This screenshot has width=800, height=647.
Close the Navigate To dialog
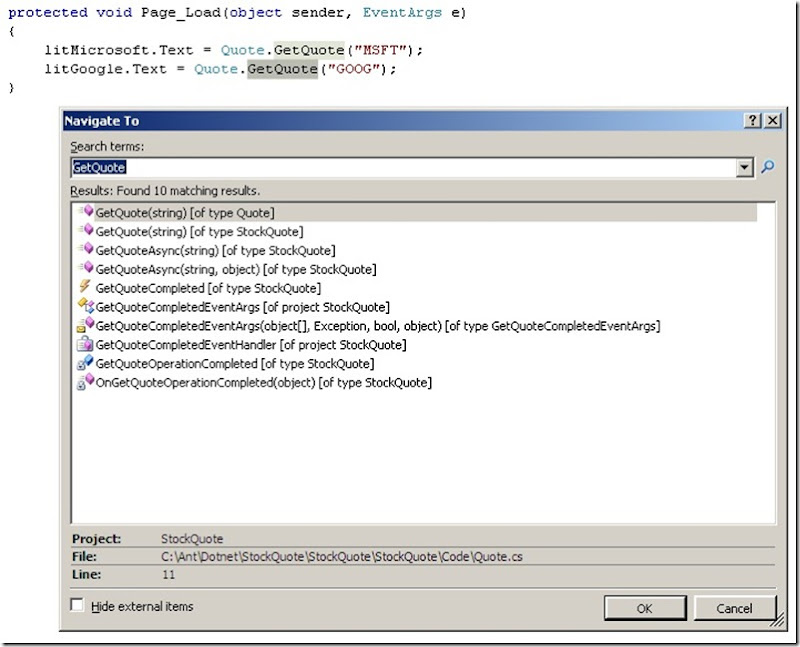pyautogui.click(x=772, y=120)
